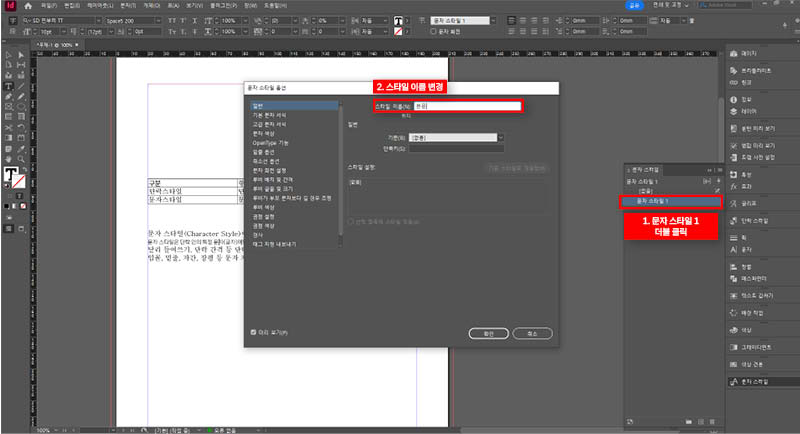The height and width of the screenshot is (434, 800).
Task: Open the 레이아웃 (Layout) menu
Action: click(100, 6)
